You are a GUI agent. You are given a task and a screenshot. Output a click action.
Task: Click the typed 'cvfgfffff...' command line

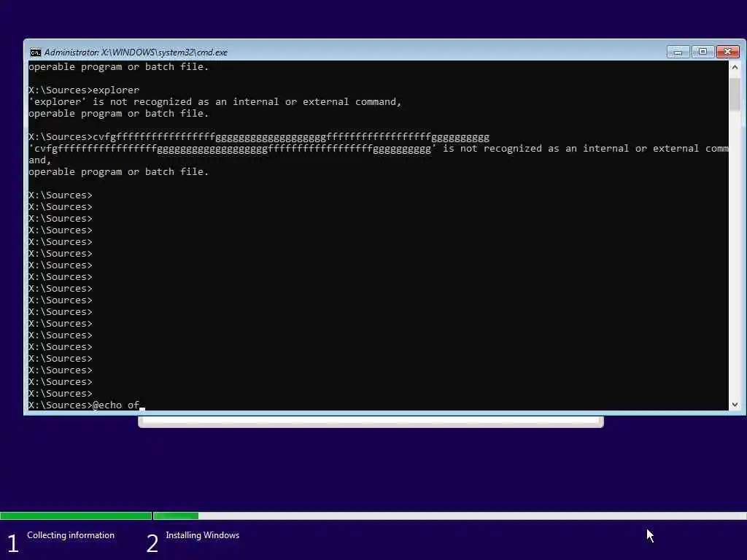point(259,137)
